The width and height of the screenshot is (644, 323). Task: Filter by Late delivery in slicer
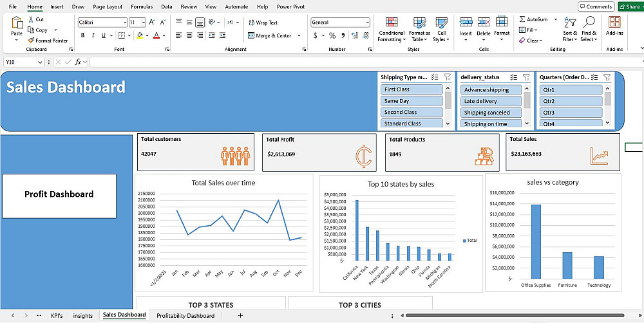pyautogui.click(x=491, y=101)
